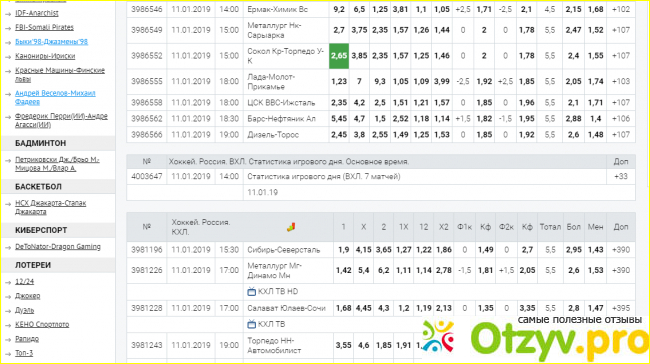Click the arrow icon beside FBI-Somali Pirates

8,28
